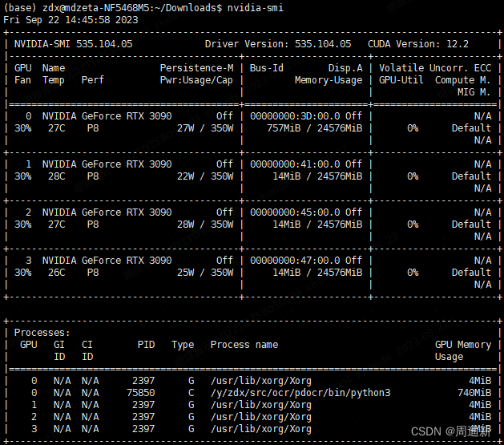Click power reading 22W / 350W
This screenshot has width=504, height=445.
(x=205, y=176)
